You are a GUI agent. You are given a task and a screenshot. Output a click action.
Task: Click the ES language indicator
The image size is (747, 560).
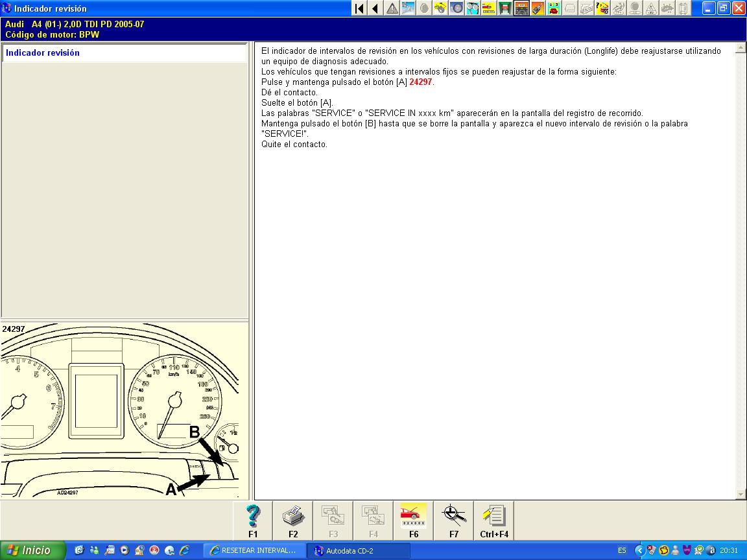(622, 550)
